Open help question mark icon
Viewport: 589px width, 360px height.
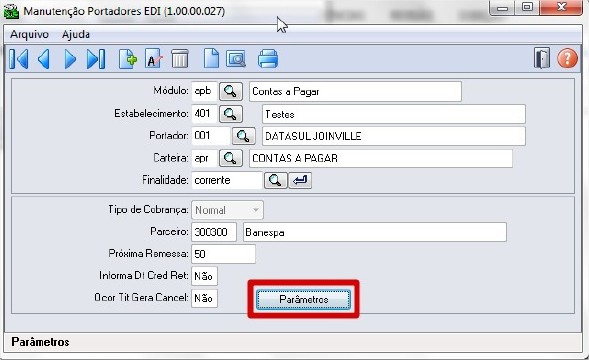tap(567, 59)
